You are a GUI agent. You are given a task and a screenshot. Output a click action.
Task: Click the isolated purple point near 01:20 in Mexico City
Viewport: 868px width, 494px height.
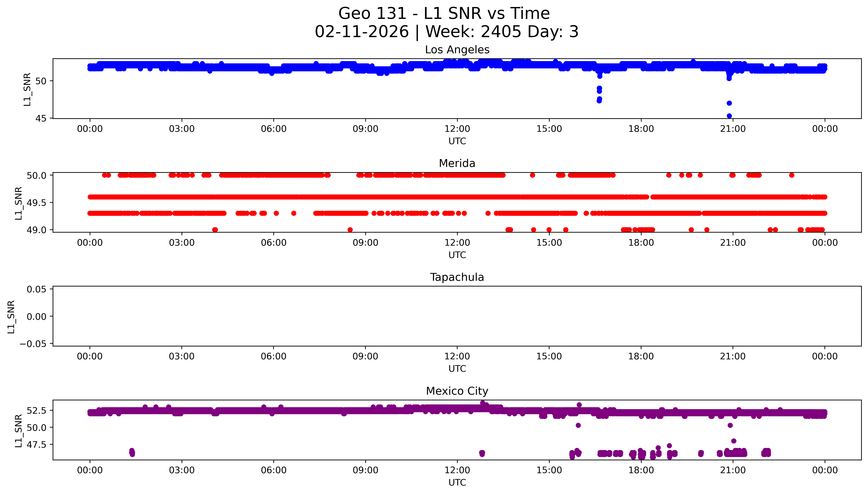pos(132,452)
